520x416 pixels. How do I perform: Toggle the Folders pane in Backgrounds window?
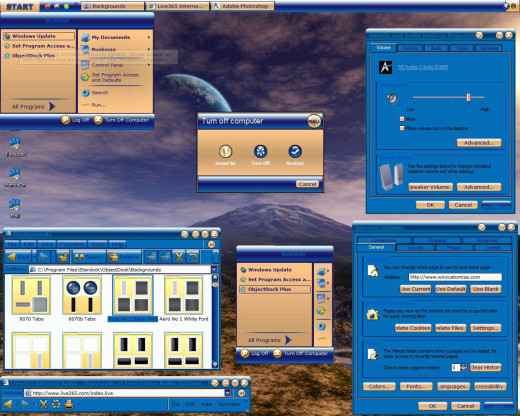[124, 257]
